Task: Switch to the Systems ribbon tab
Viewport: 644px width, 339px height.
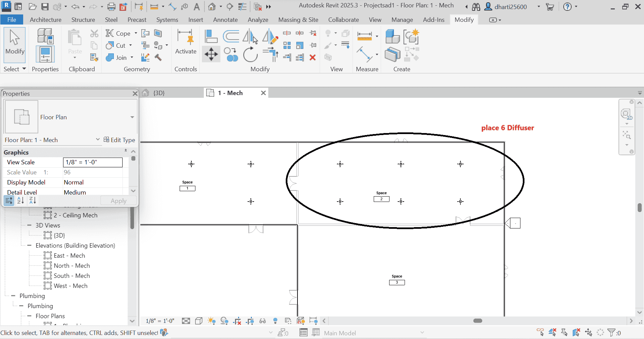Action: (x=167, y=19)
